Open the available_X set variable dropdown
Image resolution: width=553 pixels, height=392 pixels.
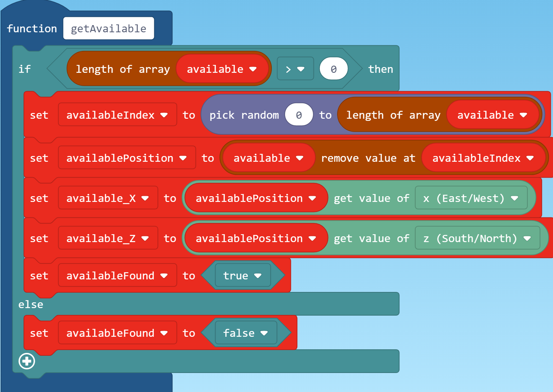click(x=145, y=198)
